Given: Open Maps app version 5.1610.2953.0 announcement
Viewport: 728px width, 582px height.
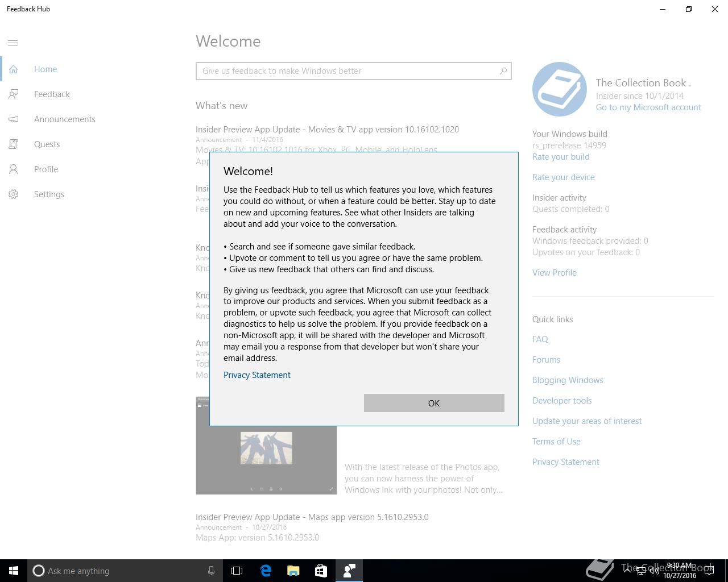Looking at the screenshot, I should click(312, 517).
